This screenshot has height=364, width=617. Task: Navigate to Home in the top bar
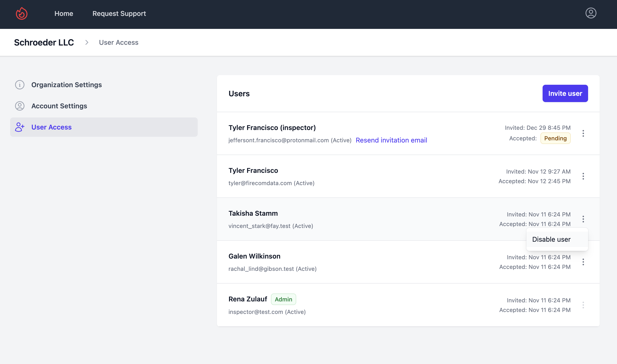pos(64,13)
